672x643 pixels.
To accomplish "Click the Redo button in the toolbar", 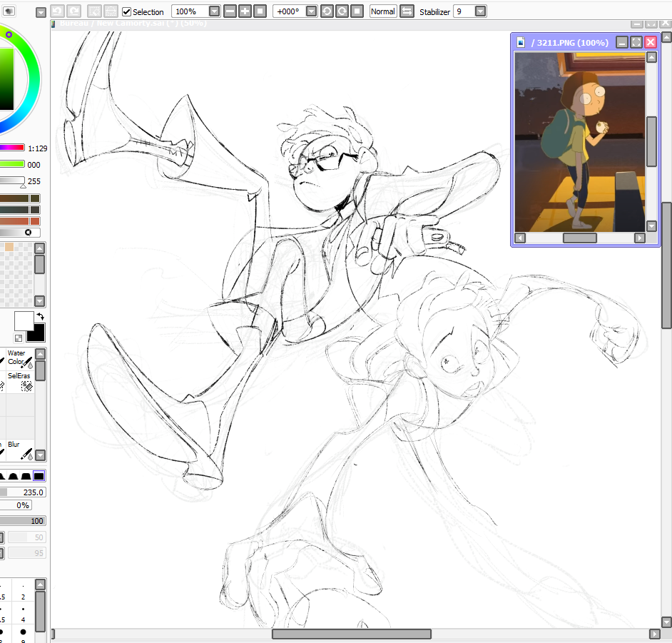I will point(74,11).
